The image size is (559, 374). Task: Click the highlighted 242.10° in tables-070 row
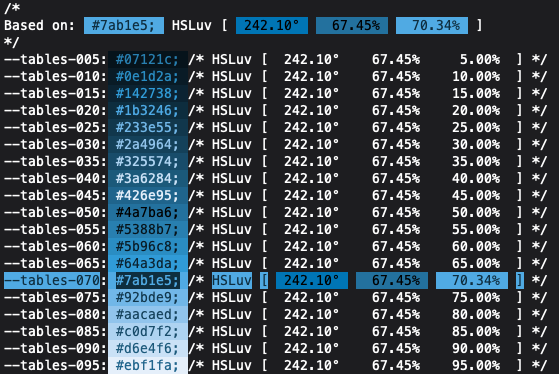[x=312, y=281]
